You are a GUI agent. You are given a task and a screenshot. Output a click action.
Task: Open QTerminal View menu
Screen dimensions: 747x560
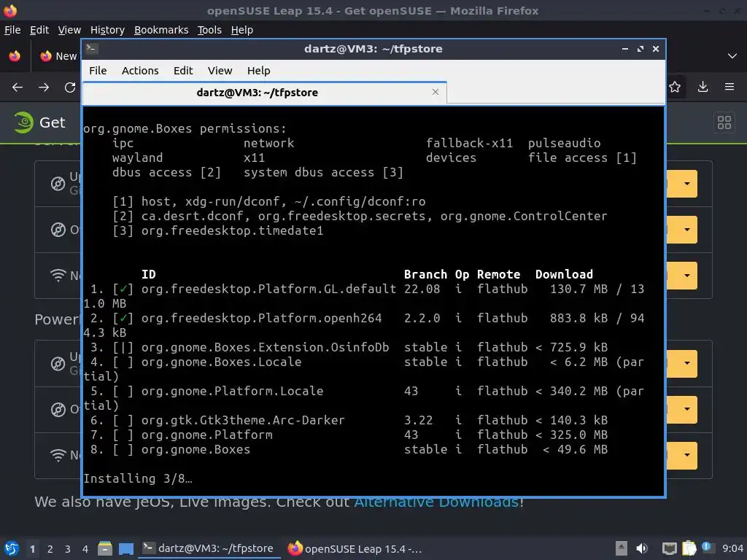pyautogui.click(x=220, y=71)
